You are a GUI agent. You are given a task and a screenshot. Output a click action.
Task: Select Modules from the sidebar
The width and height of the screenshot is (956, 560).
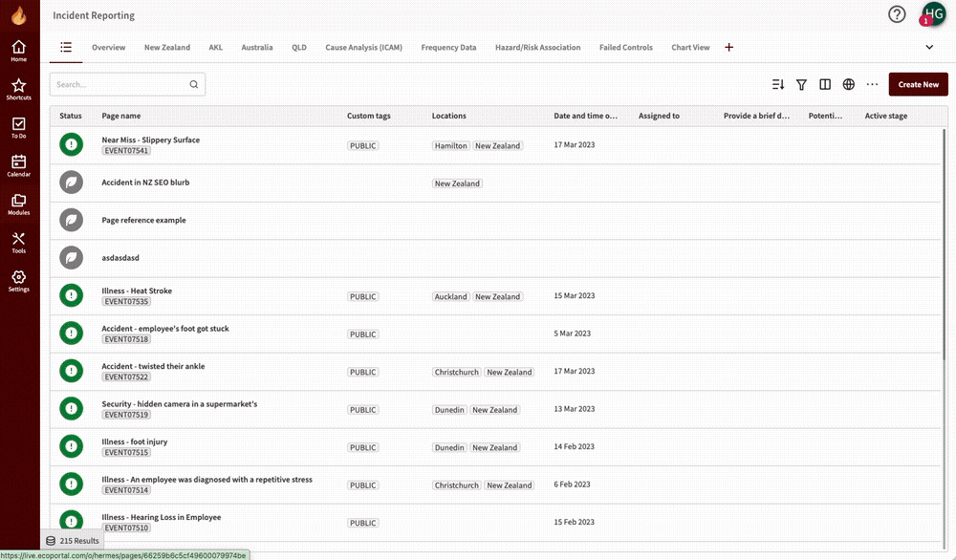(x=19, y=203)
